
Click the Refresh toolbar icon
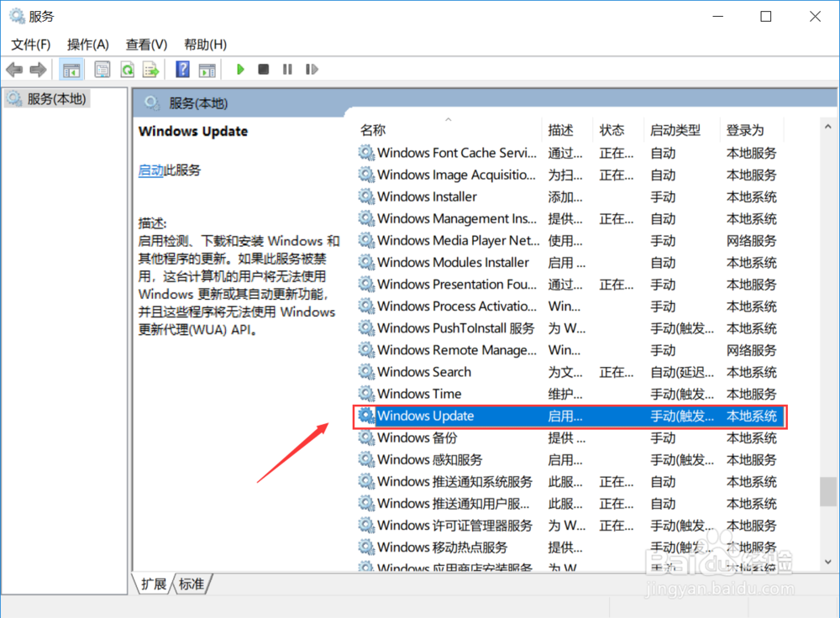(x=128, y=70)
